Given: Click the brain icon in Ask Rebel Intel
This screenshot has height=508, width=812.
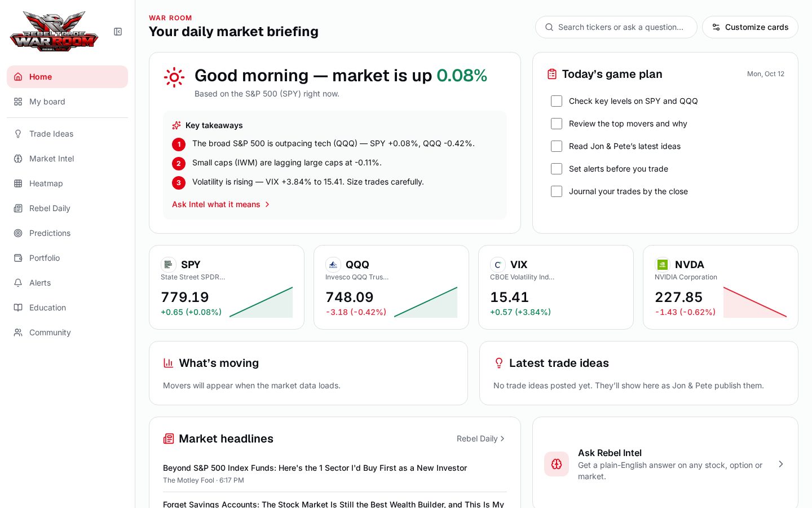Looking at the screenshot, I should pos(557,464).
